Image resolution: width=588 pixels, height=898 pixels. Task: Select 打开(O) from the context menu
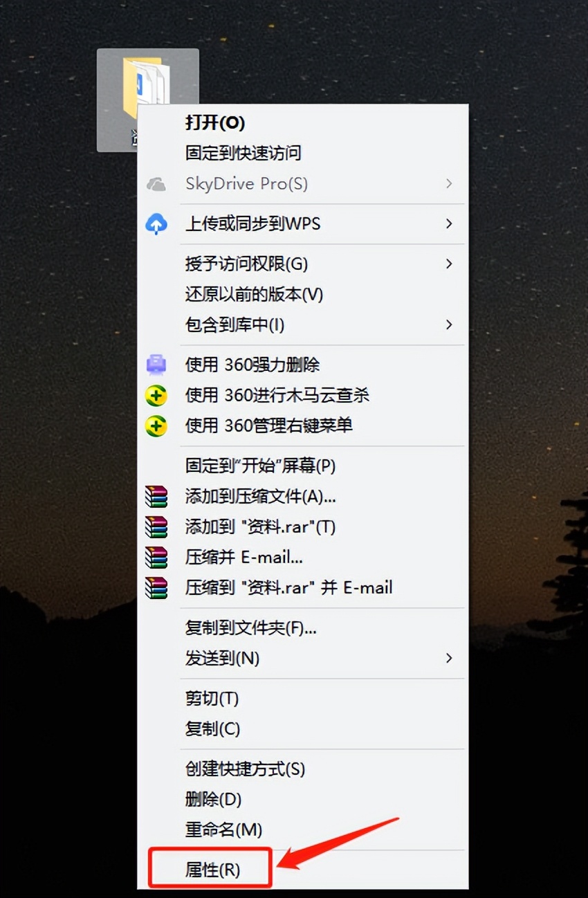click(214, 122)
